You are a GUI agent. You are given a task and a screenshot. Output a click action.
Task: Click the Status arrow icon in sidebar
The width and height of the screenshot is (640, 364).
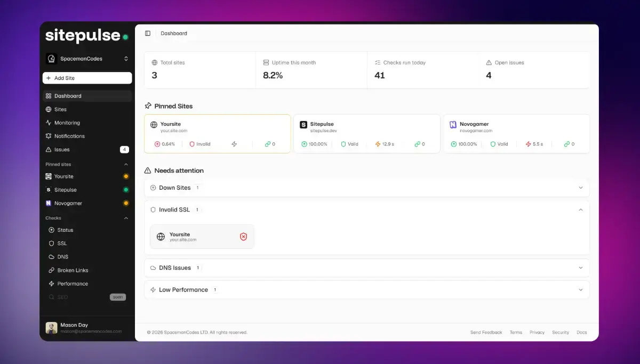[52, 230]
